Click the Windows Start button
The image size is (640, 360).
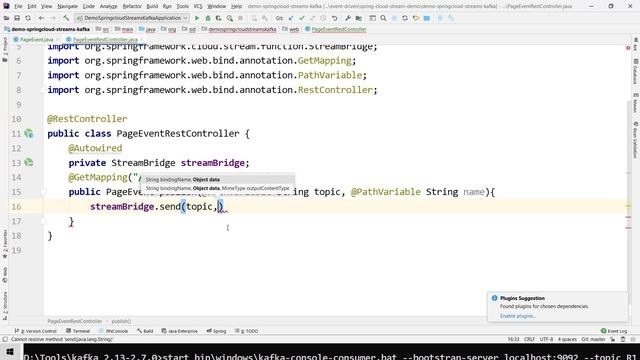click(10, 352)
